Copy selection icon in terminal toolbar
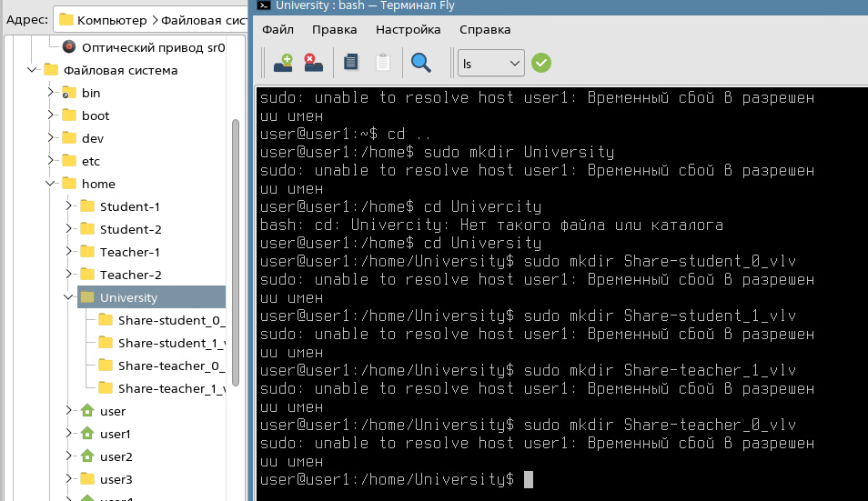 (x=350, y=62)
